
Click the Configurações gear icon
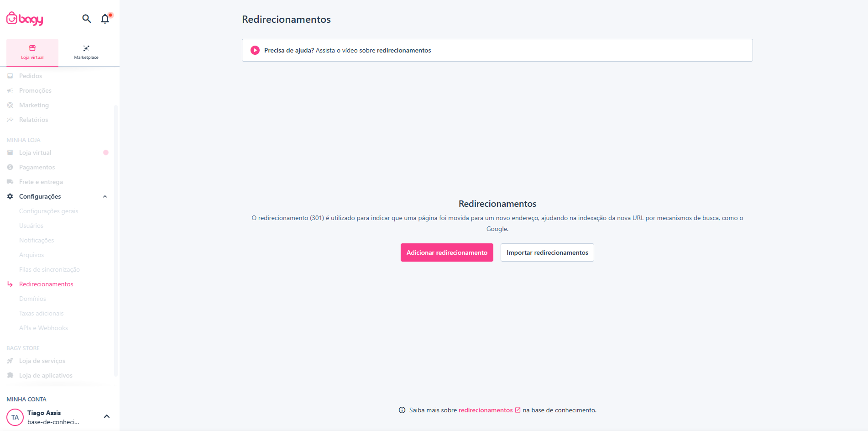coord(10,196)
